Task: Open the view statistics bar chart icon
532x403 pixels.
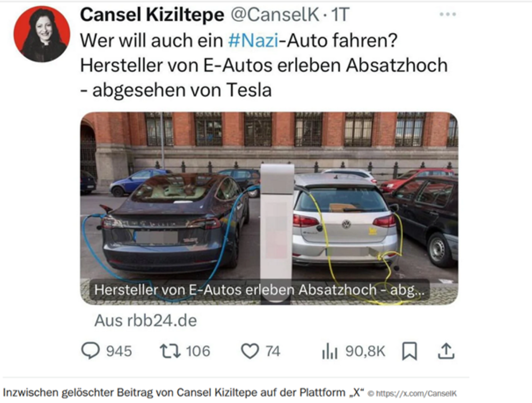Action: tap(329, 351)
